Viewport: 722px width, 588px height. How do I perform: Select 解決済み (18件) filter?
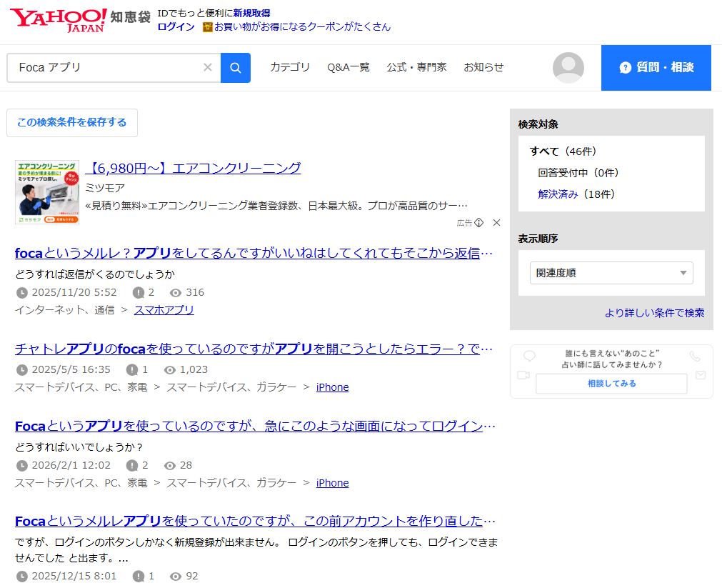[576, 194]
